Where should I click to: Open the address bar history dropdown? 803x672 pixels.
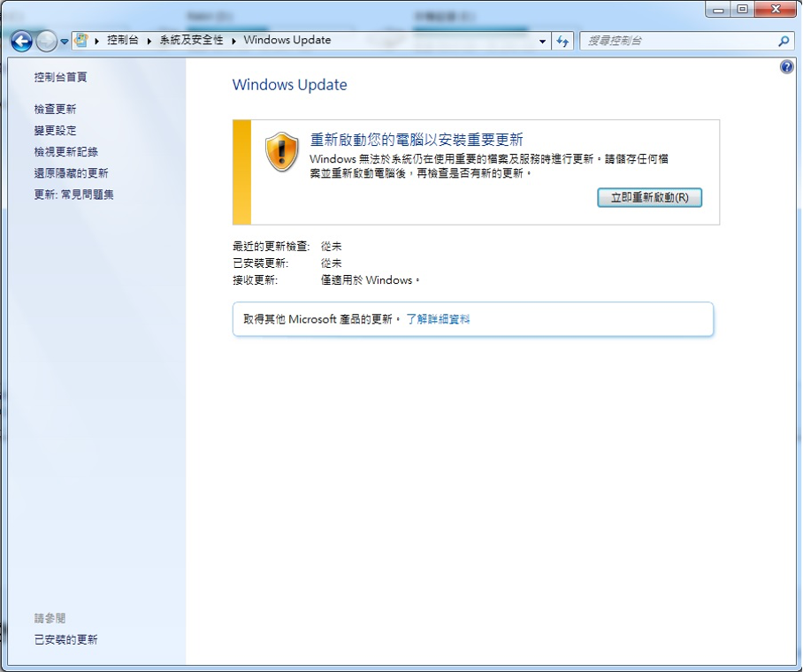pyautogui.click(x=542, y=41)
